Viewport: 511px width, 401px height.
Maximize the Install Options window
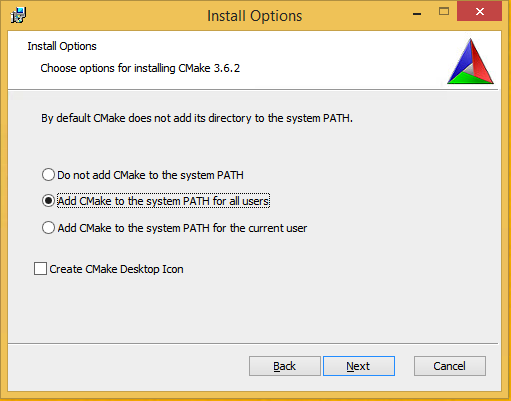444,12
